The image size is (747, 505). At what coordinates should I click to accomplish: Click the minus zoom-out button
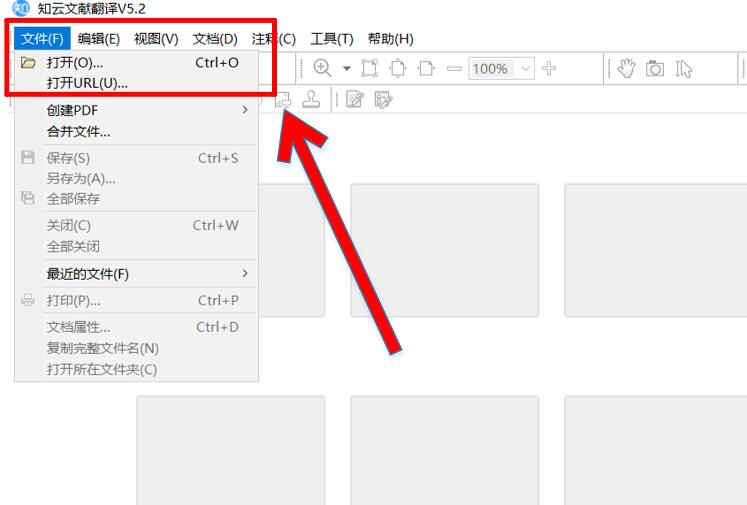point(454,68)
